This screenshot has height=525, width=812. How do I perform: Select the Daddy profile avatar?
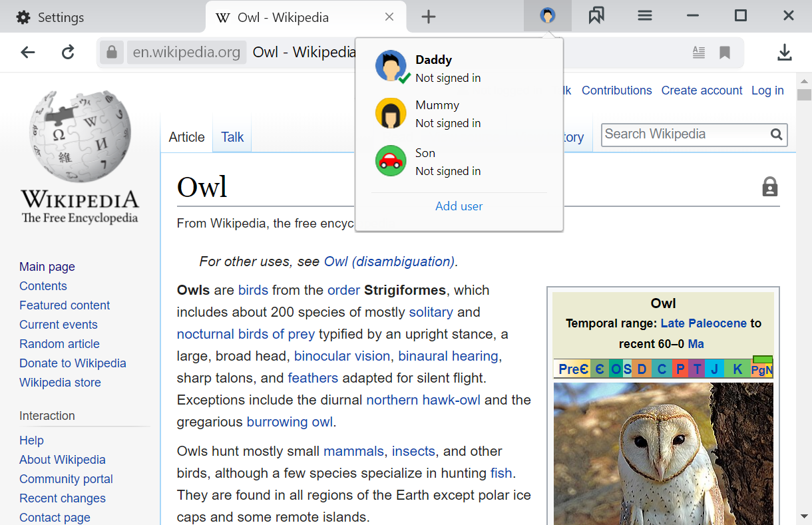(x=391, y=67)
